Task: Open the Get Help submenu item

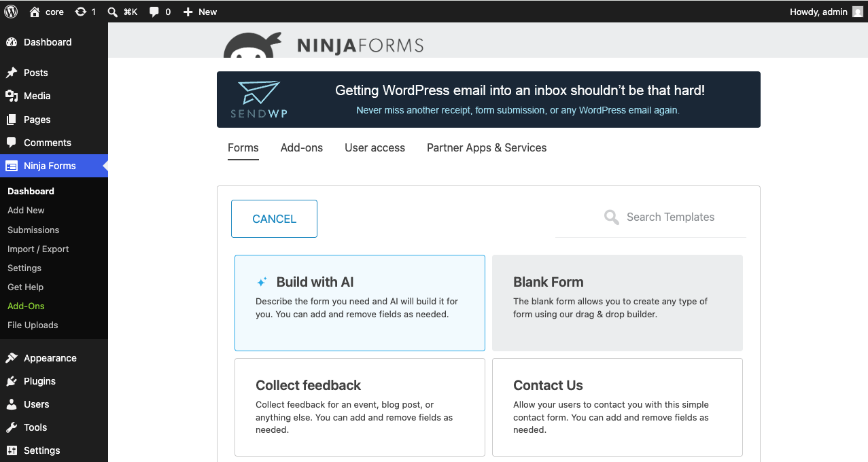Action: point(25,287)
